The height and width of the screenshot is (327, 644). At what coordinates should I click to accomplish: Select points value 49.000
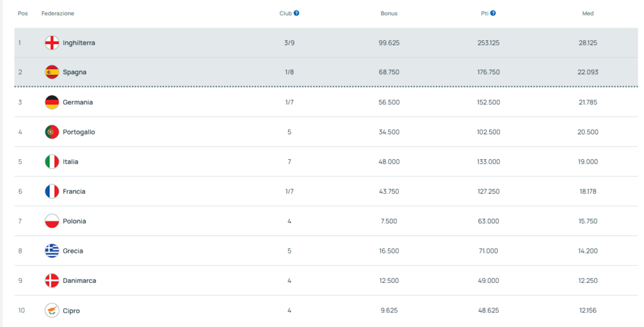click(x=488, y=280)
